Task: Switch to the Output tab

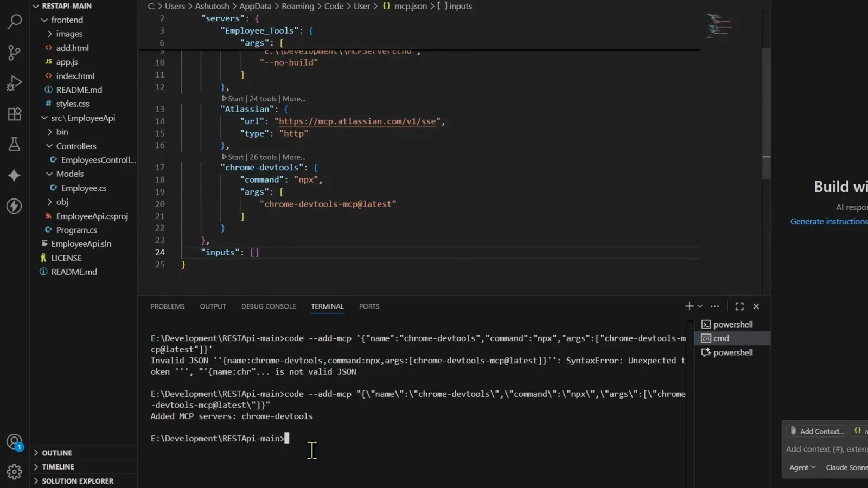Action: coord(213,306)
